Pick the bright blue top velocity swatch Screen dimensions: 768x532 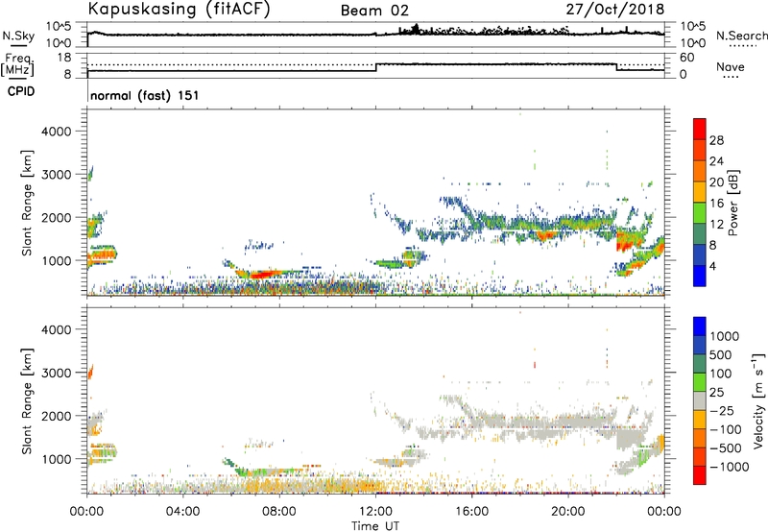coord(700,326)
